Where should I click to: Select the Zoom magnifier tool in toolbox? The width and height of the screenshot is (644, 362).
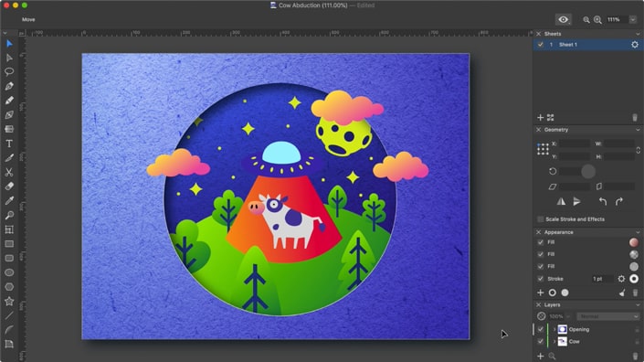coord(9,215)
